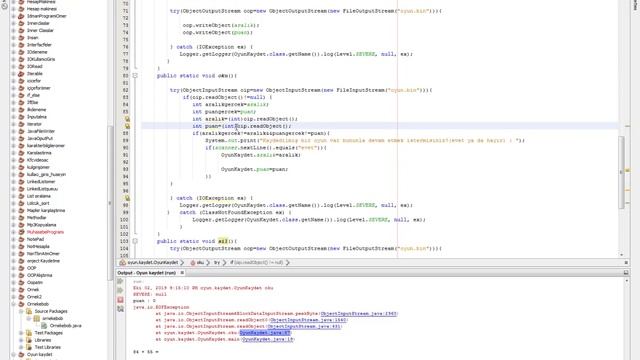Image resolution: width=640 pixels, height=360 pixels.
Task: Click the Ornekebob.java file icon
Action: click(x=44, y=326)
